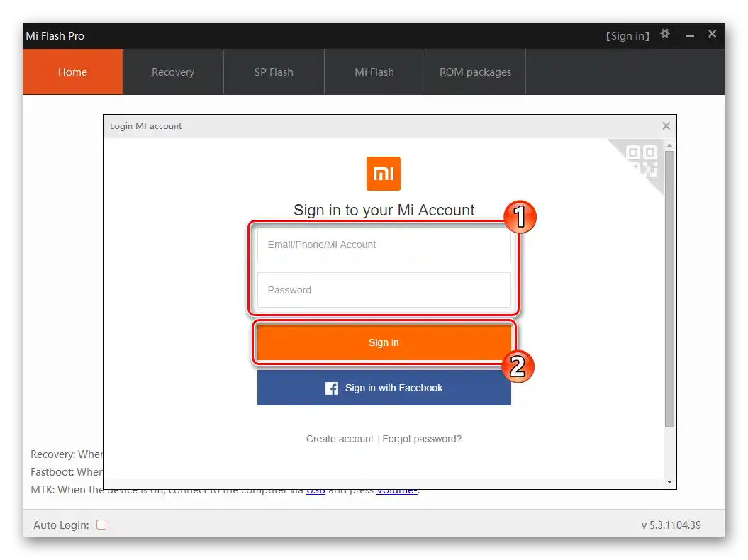Minimize the Mi Flash Pro window
The width and height of the screenshot is (748, 560).
[x=690, y=35]
